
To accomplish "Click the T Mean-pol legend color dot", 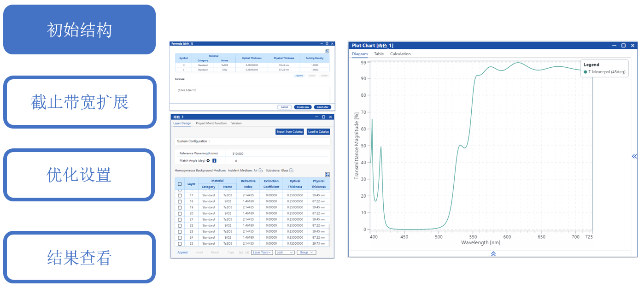I will coord(585,72).
